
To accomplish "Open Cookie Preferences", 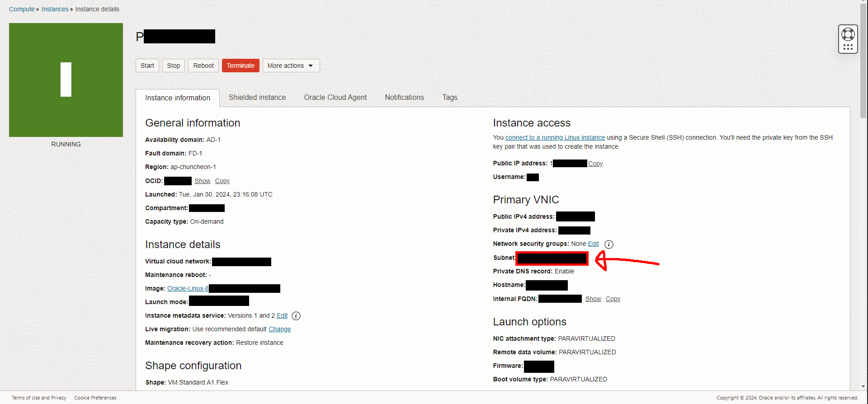I will [95, 398].
